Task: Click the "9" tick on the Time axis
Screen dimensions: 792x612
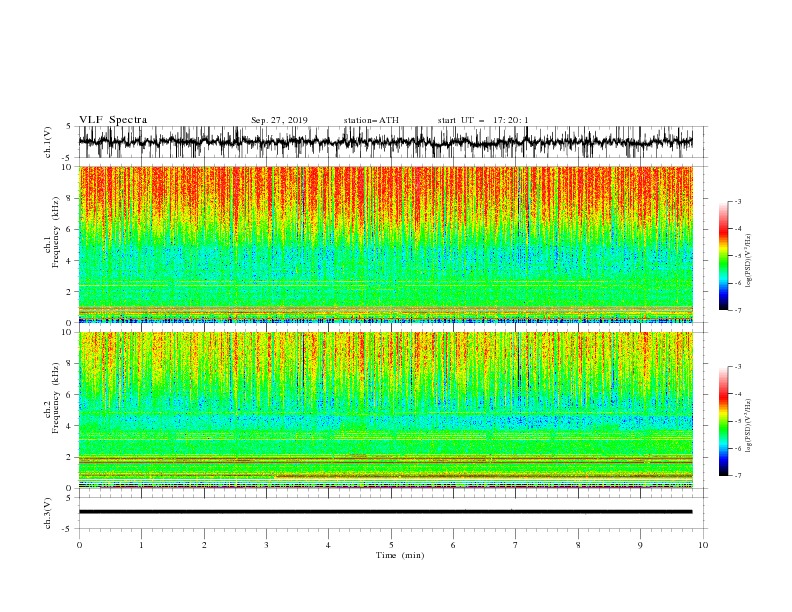Action: (x=640, y=545)
